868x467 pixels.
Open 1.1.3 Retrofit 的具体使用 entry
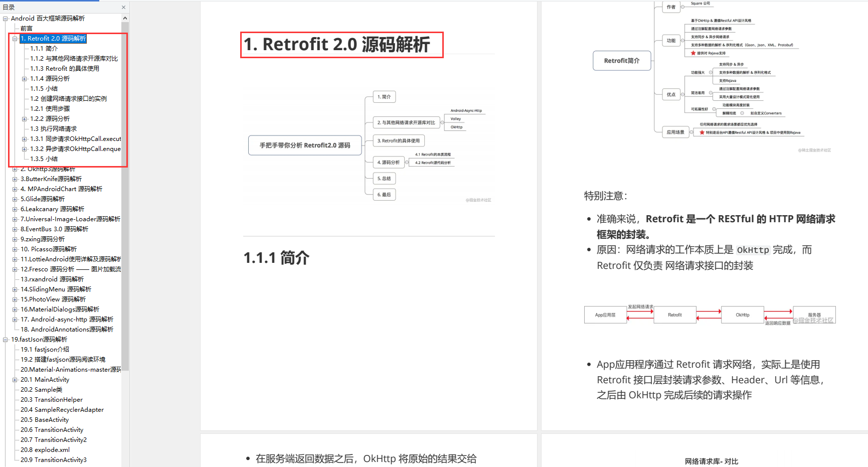65,69
